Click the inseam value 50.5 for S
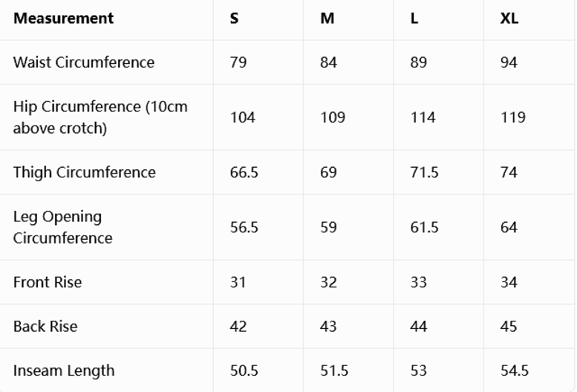Screen dimensions: 577x392 pos(244,370)
